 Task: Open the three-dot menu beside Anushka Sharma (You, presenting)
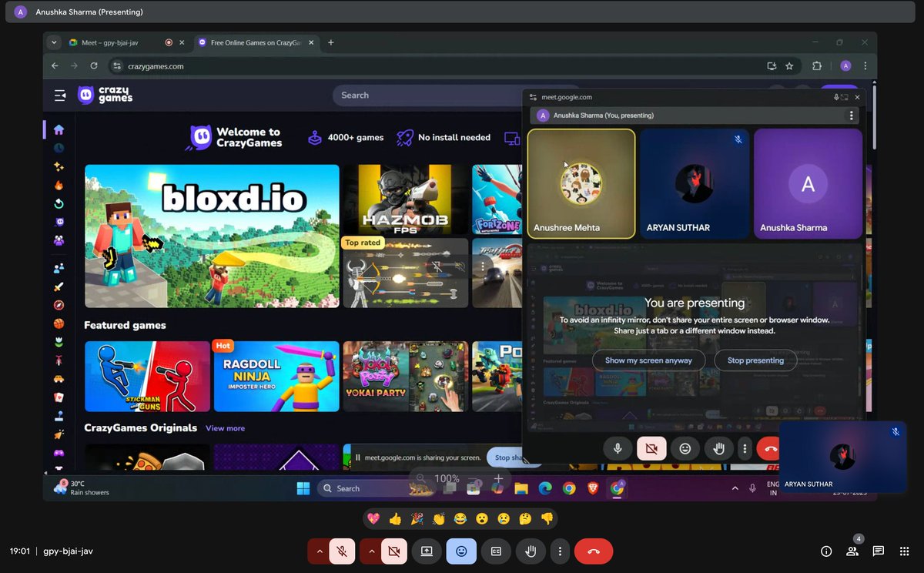point(851,116)
